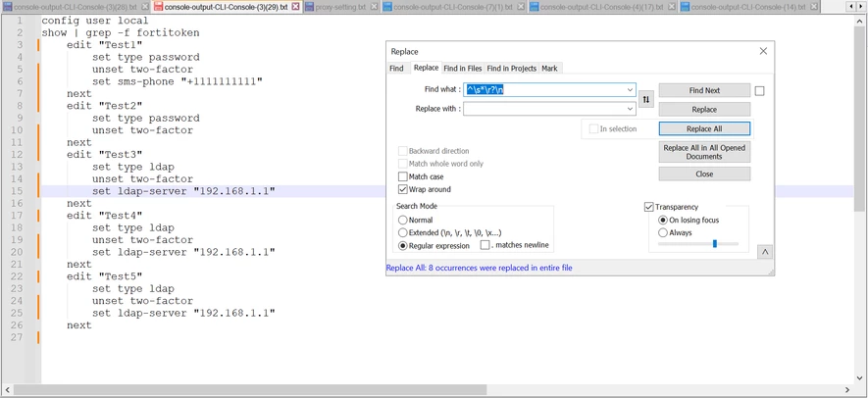Click the line 'edit "Test1"'
Screen dimensions: 868x398
(x=105, y=45)
